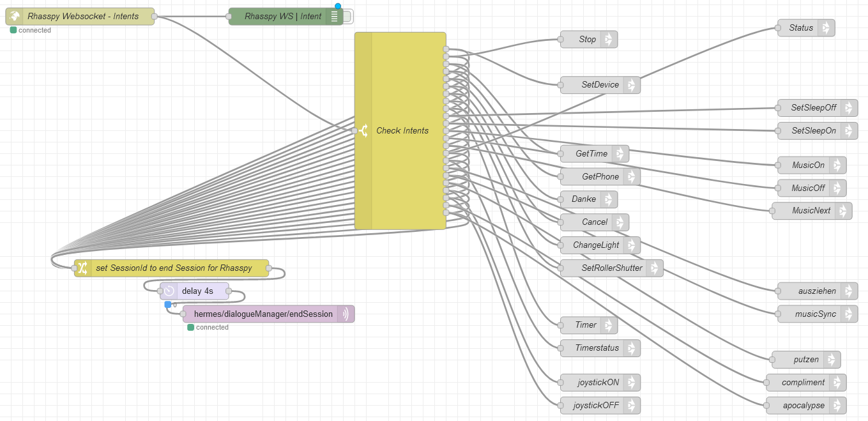Select the Timerstatus link node
This screenshot has height=421, width=868.
tap(593, 348)
